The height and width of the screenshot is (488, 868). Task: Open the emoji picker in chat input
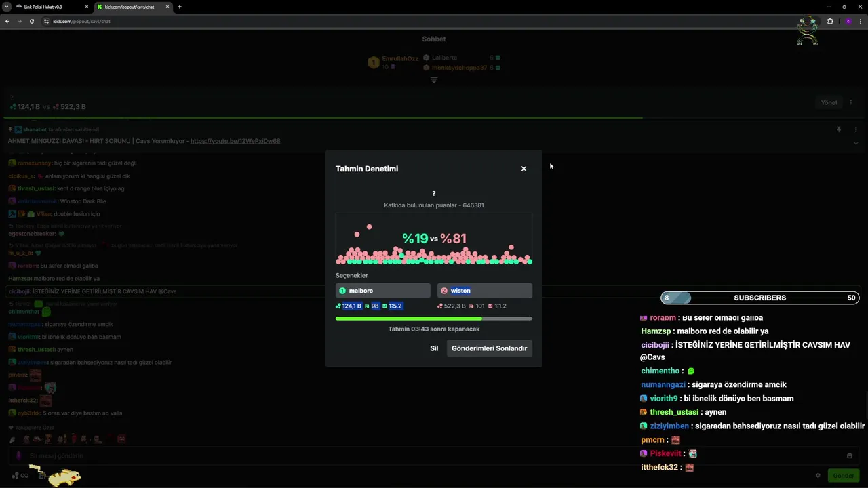click(x=850, y=455)
